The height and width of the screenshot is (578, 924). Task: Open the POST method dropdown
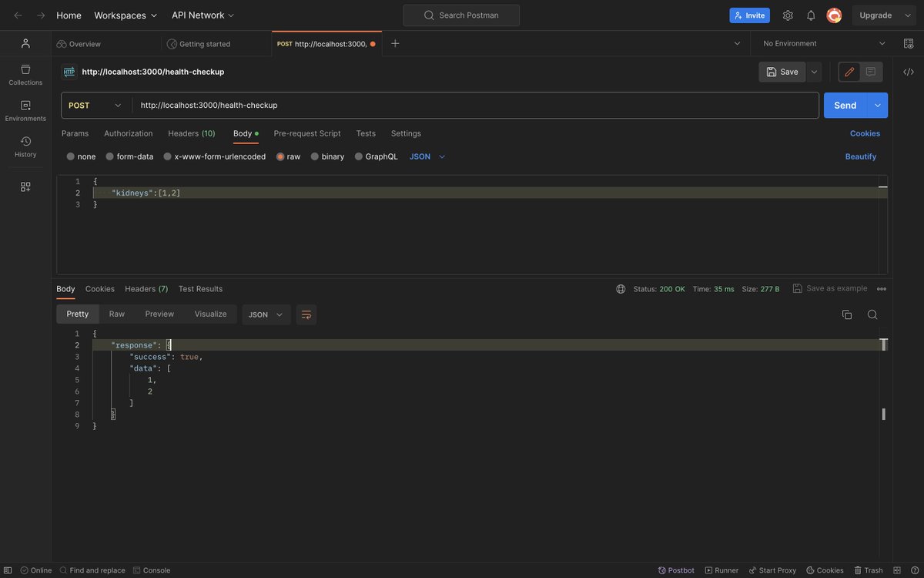coord(96,106)
